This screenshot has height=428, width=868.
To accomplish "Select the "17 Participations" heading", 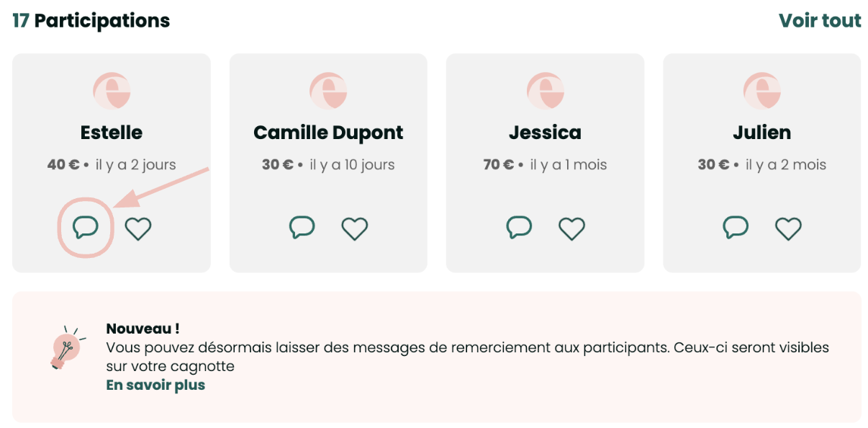I will [91, 21].
